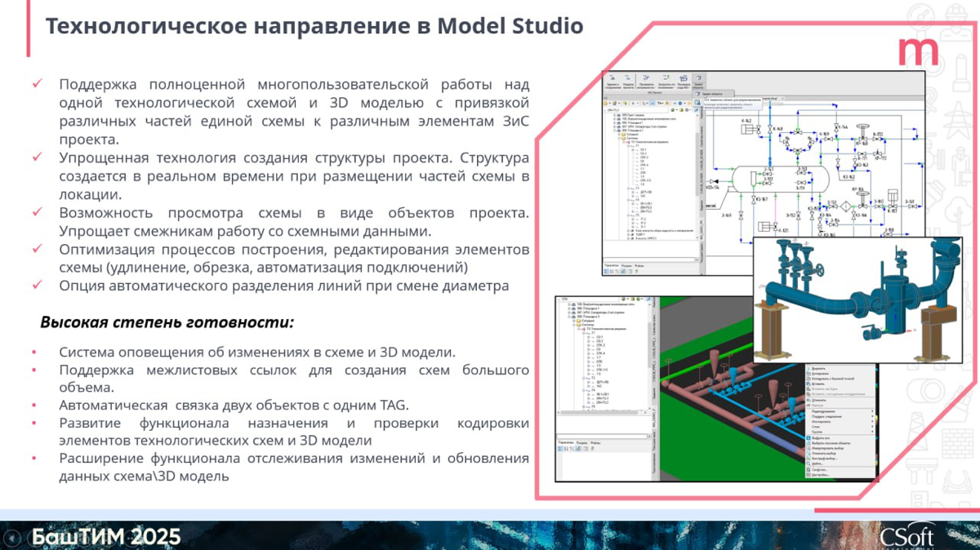The width and height of the screenshot is (980, 550).
Task: Click the 'Проверить актуальность' ribbon icon
Action: tap(647, 79)
